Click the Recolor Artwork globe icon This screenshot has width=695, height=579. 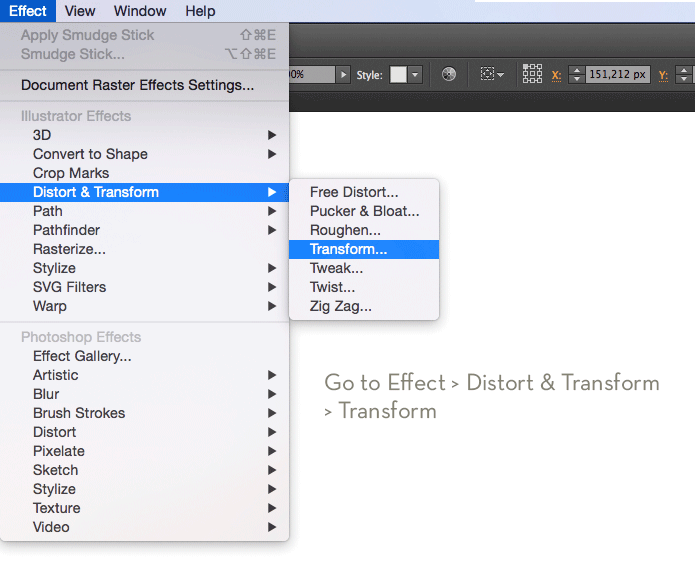[x=449, y=75]
